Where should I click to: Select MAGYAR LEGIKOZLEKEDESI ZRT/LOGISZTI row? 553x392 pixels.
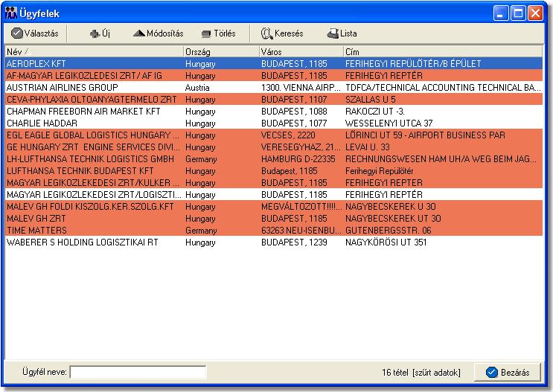[x=274, y=195]
